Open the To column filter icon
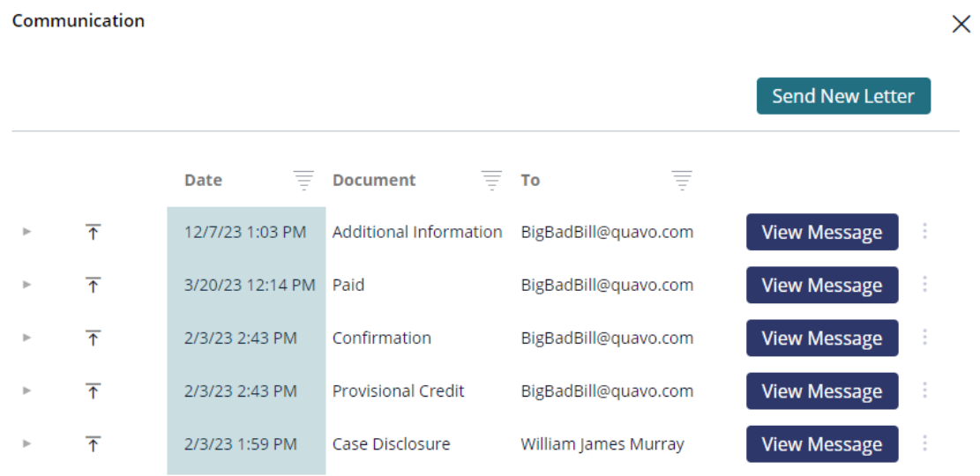The image size is (980, 476). (x=682, y=180)
